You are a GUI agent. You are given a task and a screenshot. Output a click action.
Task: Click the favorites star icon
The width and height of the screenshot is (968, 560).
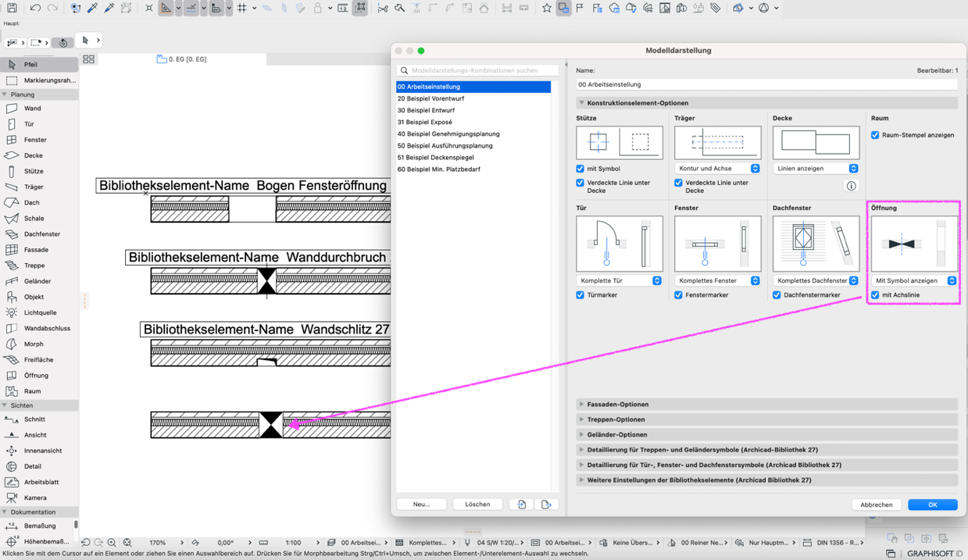546,8
